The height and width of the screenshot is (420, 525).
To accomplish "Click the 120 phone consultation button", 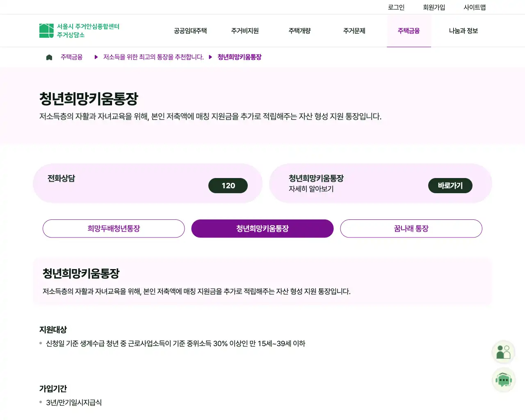I will (x=228, y=185).
